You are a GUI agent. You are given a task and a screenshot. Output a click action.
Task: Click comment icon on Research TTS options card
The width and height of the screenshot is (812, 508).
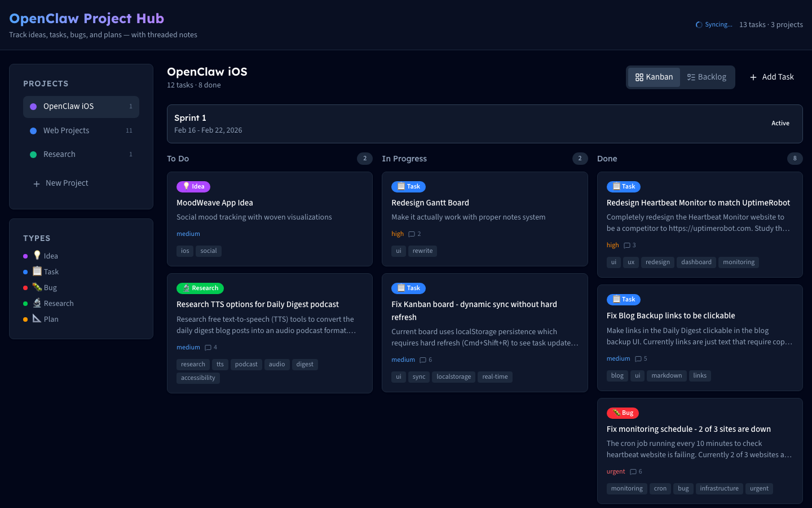[x=208, y=348]
